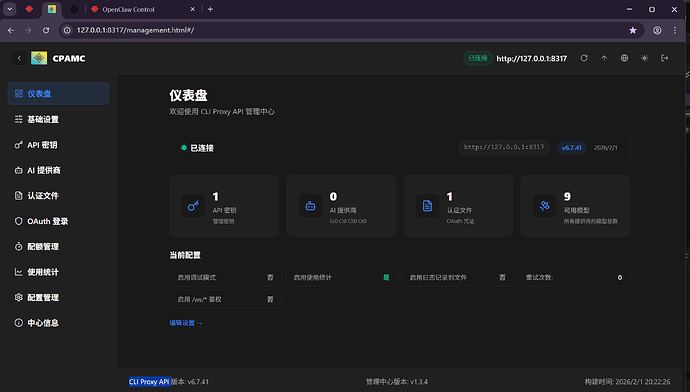Click the up-arrow check update icon

pos(604,58)
